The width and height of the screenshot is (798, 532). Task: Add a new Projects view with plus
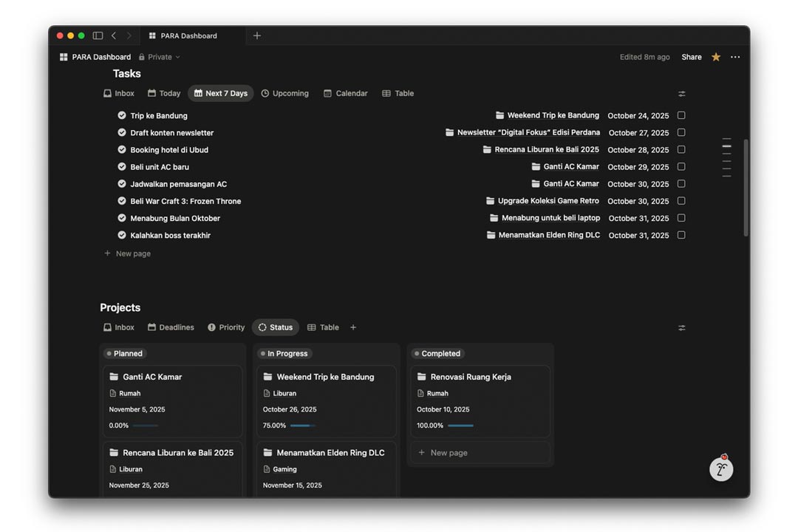pyautogui.click(x=353, y=327)
